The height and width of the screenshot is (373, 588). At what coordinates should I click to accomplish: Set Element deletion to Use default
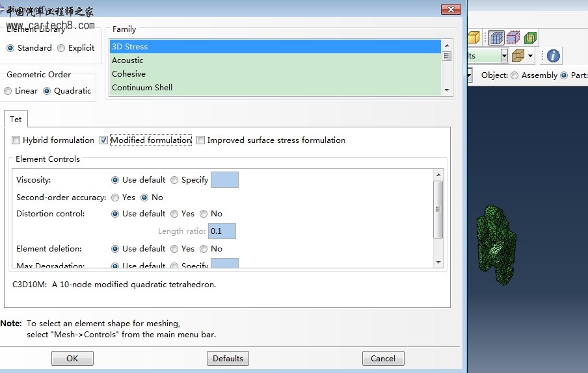pyautogui.click(x=115, y=249)
